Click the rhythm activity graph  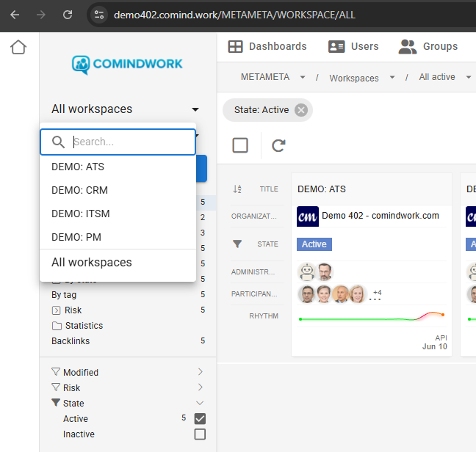click(x=372, y=316)
